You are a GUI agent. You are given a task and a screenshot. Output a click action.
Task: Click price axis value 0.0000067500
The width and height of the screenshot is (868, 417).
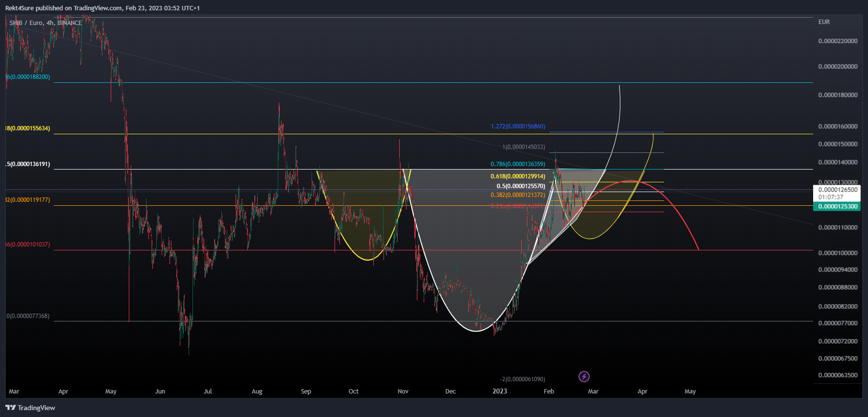[838, 359]
